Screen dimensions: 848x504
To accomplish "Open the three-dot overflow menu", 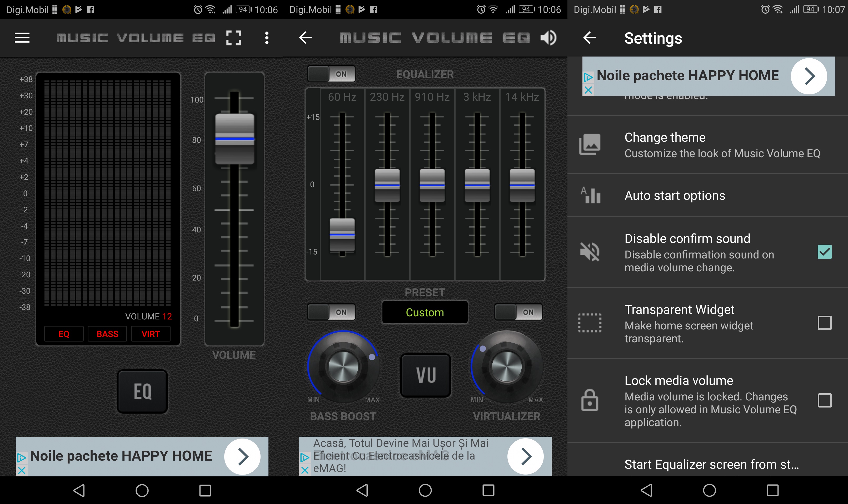I will pyautogui.click(x=267, y=38).
